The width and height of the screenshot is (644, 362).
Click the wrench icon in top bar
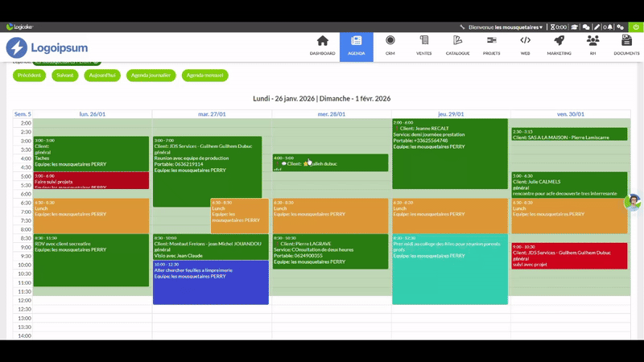[462, 27]
